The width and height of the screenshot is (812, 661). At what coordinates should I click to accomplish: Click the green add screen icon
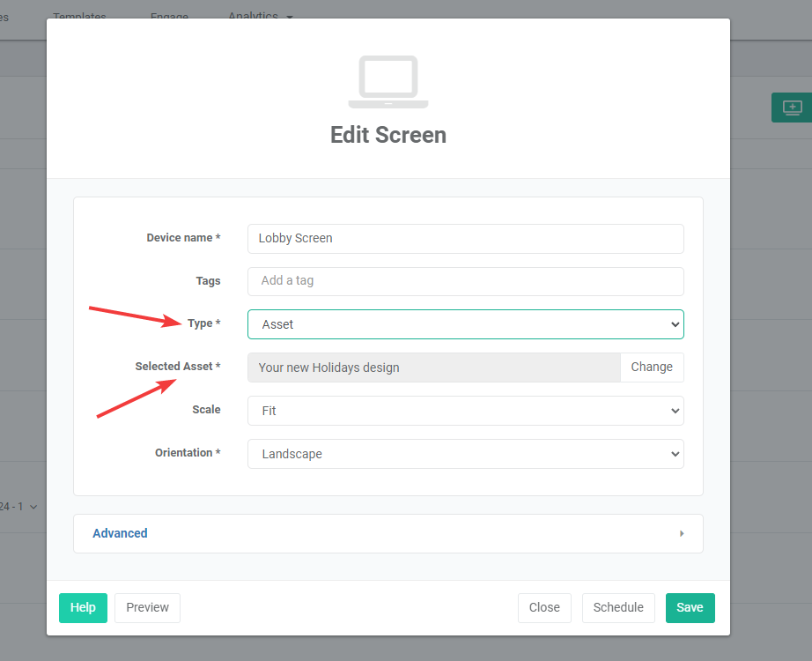click(x=792, y=108)
